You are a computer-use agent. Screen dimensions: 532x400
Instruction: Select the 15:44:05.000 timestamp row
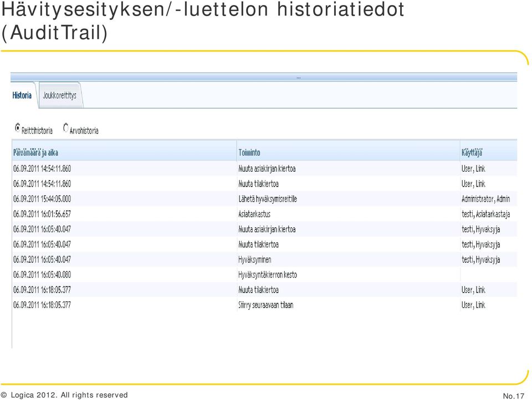coord(42,199)
